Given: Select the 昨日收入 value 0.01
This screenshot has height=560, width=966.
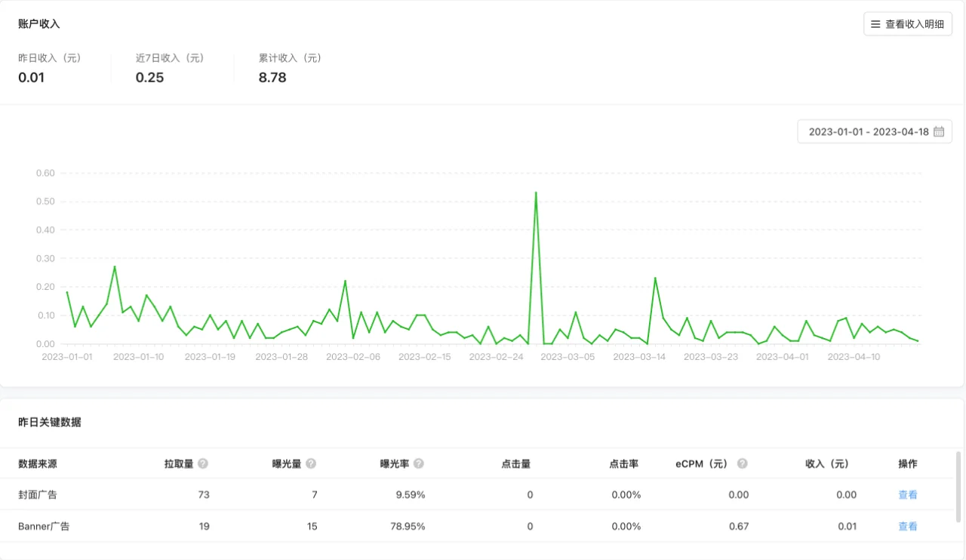Looking at the screenshot, I should [x=31, y=78].
